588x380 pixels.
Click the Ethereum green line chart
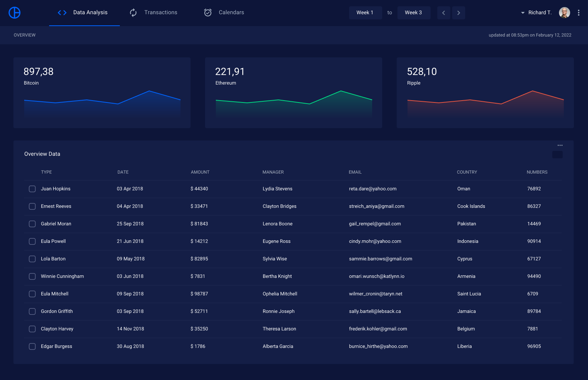click(x=294, y=104)
